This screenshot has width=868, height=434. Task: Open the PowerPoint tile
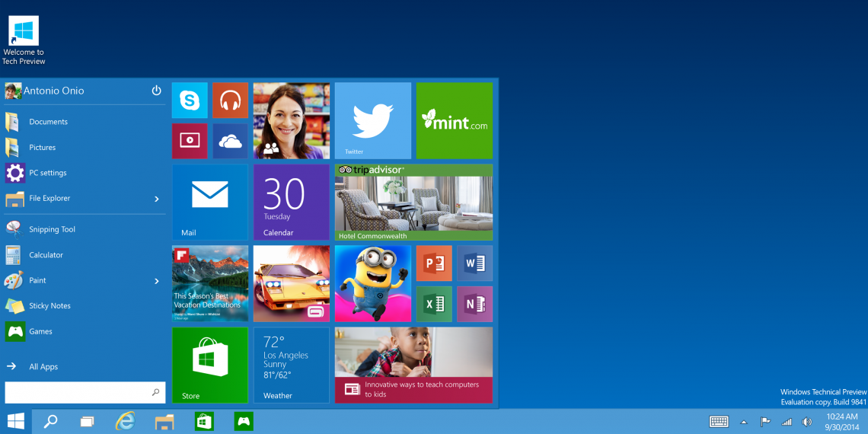click(x=434, y=263)
